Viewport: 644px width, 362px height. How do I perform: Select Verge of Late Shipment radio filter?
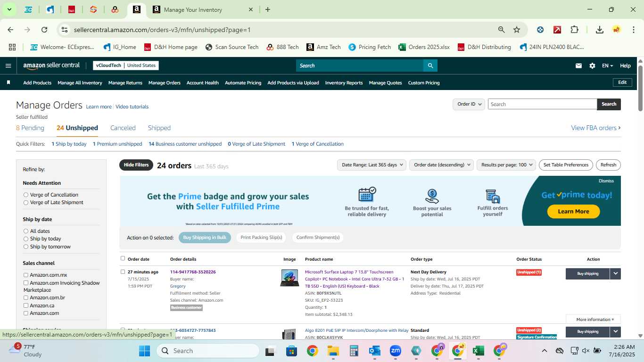[26, 202]
